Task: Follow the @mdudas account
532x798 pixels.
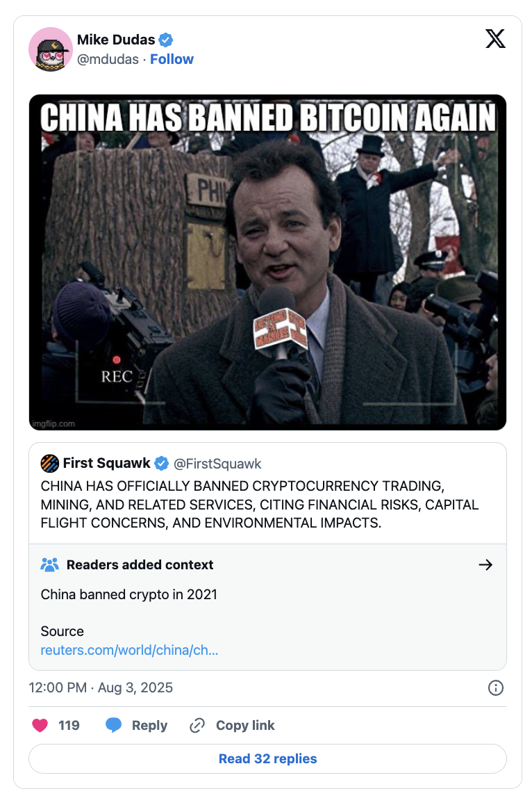Action: (172, 60)
